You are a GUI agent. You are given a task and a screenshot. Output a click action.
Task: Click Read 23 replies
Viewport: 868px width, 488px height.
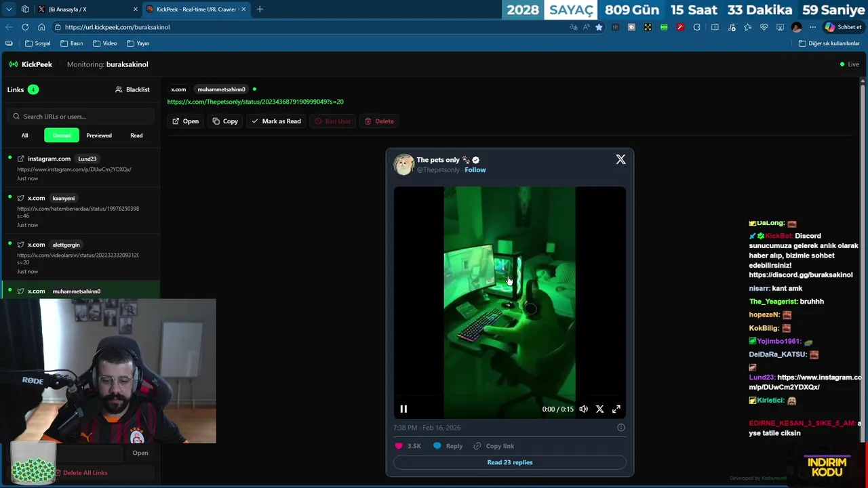tap(510, 462)
